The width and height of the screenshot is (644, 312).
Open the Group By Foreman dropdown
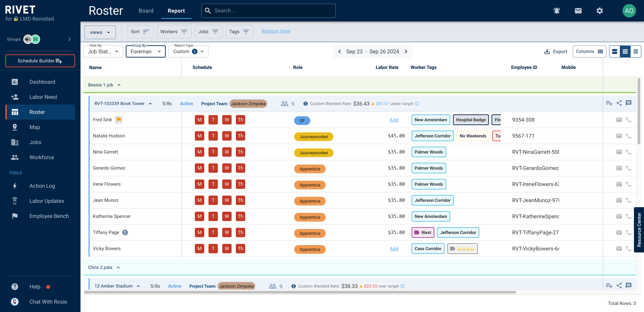click(x=146, y=51)
